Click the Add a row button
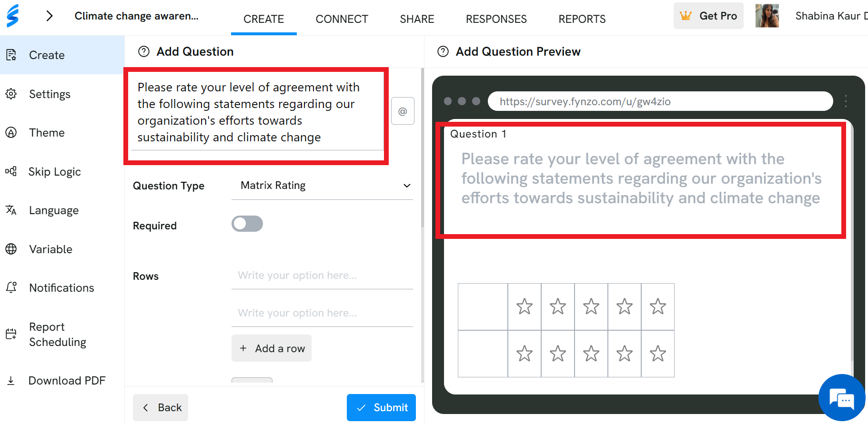The image size is (868, 424). (272, 348)
